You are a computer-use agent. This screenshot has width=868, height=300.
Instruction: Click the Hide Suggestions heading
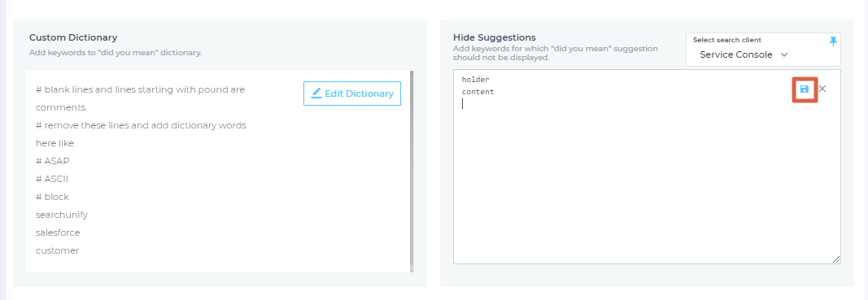click(495, 37)
